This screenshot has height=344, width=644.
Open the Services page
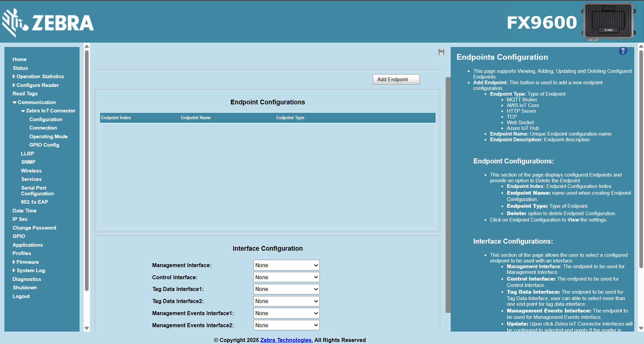click(32, 179)
